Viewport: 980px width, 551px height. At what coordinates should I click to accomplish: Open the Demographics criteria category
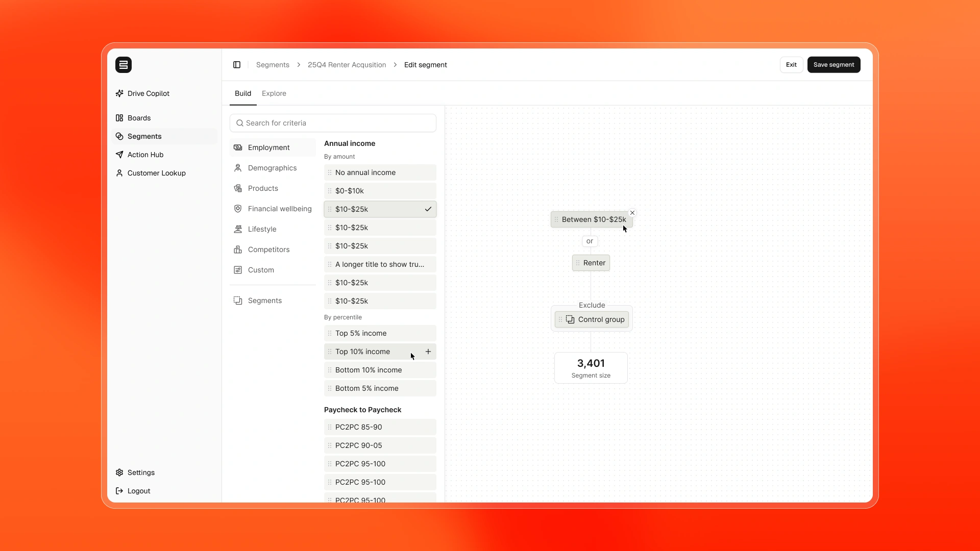[x=272, y=168]
